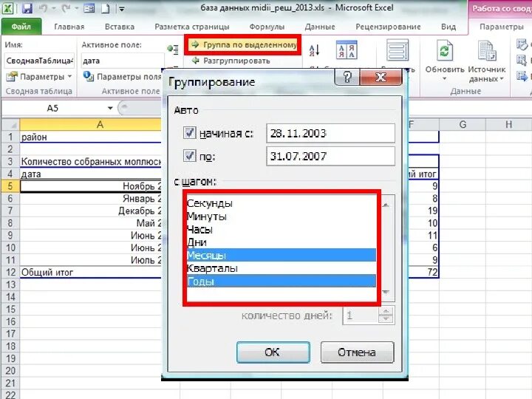Screen dimensions: 532x399
Task: Select column G header
Action: coord(463,125)
